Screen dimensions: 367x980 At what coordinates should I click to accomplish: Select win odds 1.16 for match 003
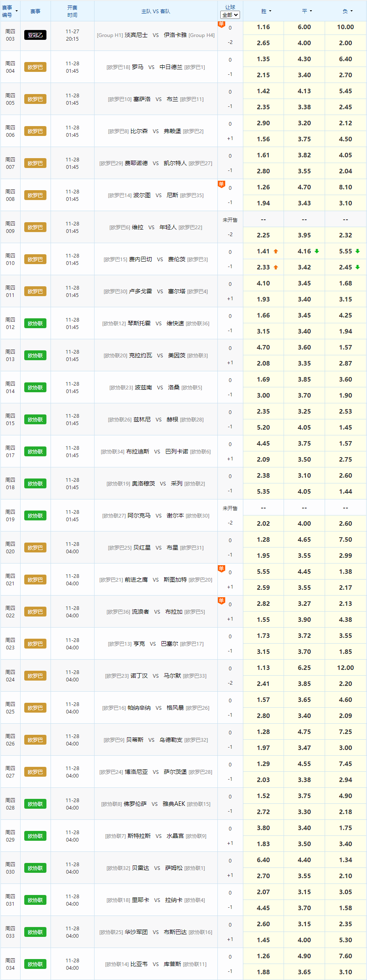[263, 27]
